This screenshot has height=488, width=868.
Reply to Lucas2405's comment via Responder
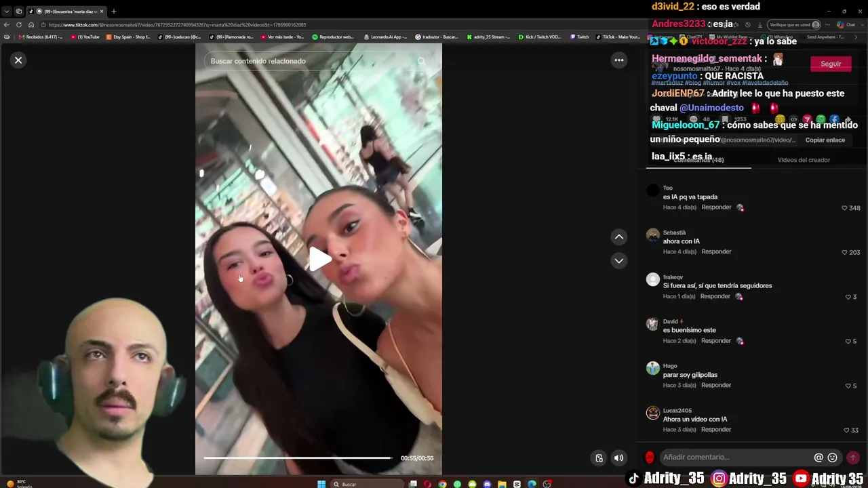(x=716, y=430)
